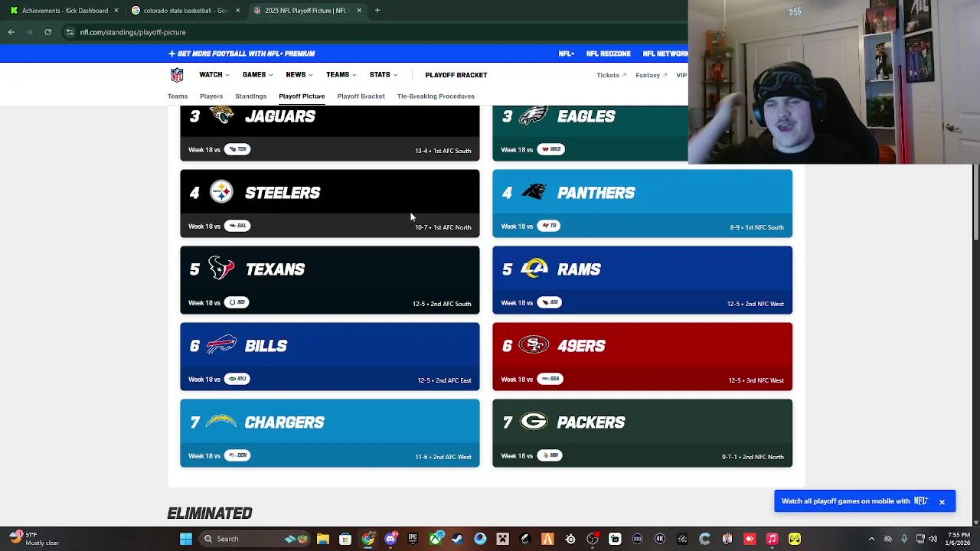
Task: Click the ARI opponent badge on Rams card
Action: (x=550, y=302)
